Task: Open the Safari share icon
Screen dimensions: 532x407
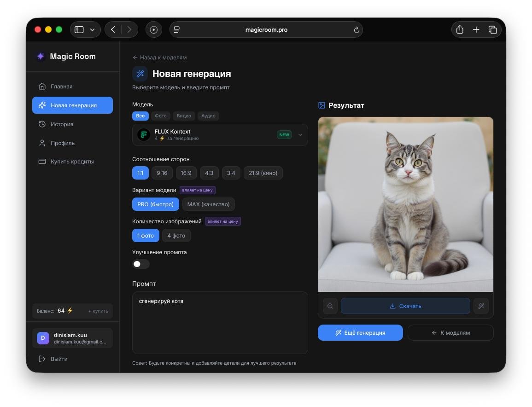Action: pos(460,29)
